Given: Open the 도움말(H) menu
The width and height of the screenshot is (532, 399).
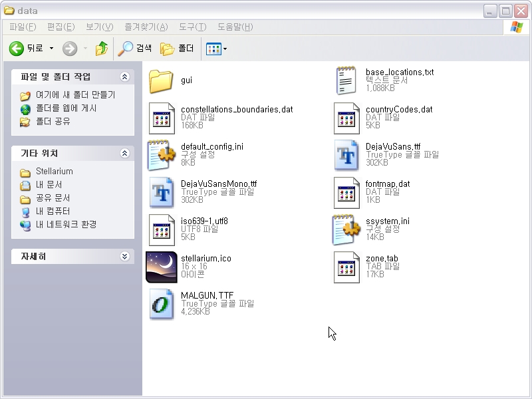Looking at the screenshot, I should pyautogui.click(x=235, y=27).
